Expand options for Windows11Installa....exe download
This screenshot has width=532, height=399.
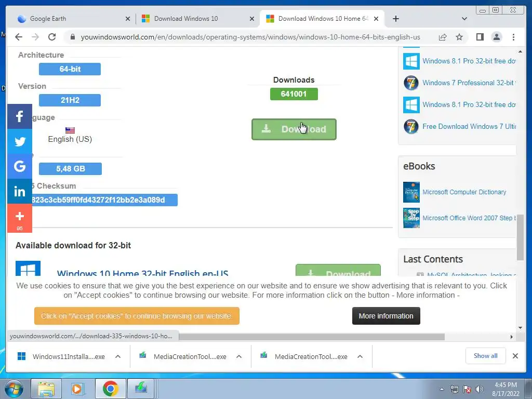tap(118, 356)
